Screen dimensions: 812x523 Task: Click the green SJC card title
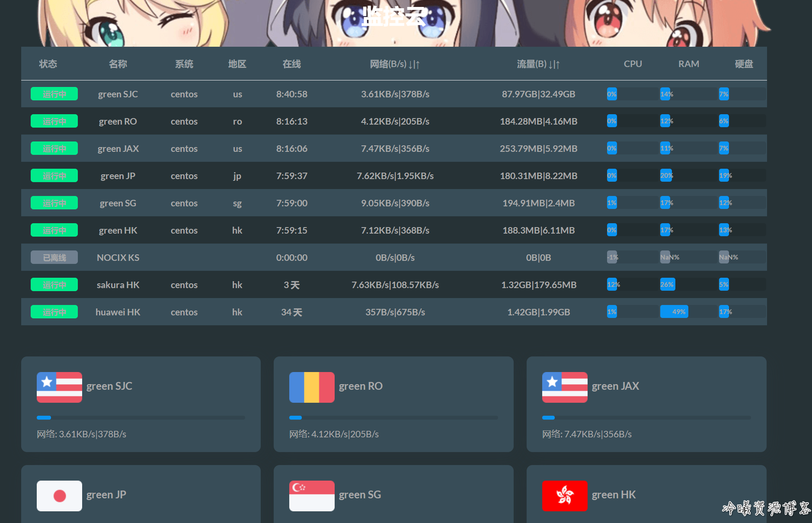(109, 386)
